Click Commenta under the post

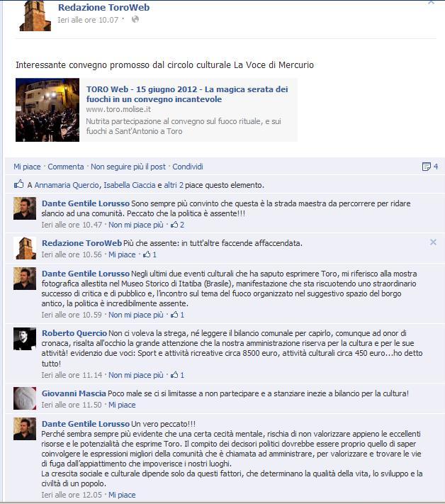pyautogui.click(x=65, y=167)
